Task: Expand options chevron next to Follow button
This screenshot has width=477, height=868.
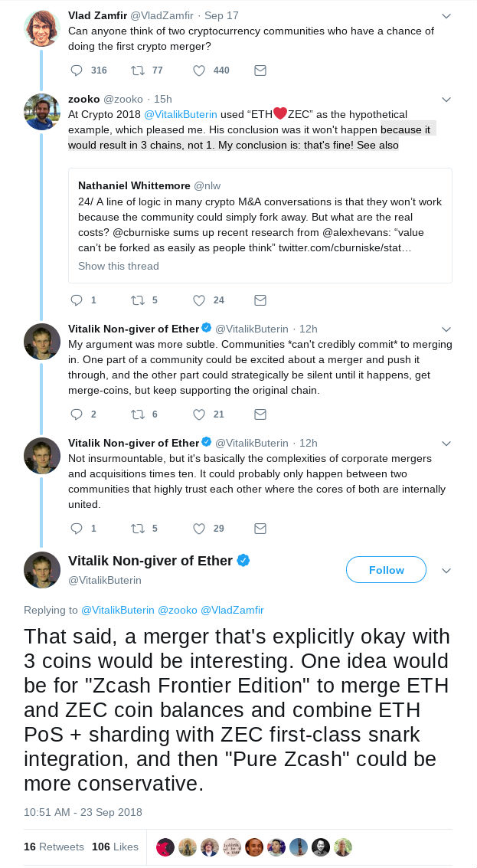Action: 447,571
